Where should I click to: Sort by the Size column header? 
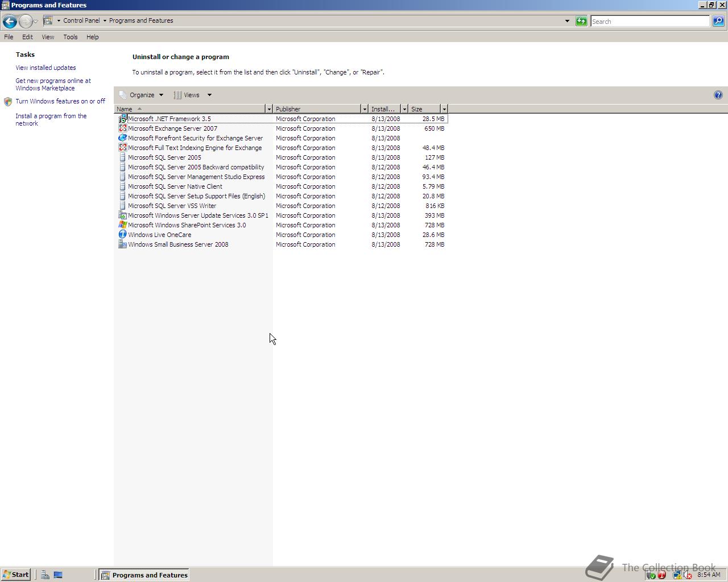pos(424,109)
